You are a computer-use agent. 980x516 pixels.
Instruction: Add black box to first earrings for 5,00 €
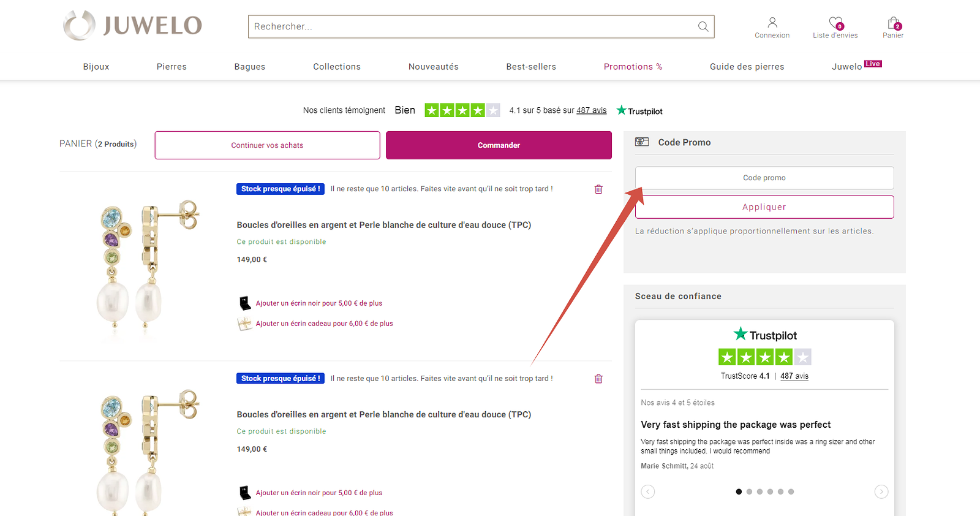coord(319,303)
